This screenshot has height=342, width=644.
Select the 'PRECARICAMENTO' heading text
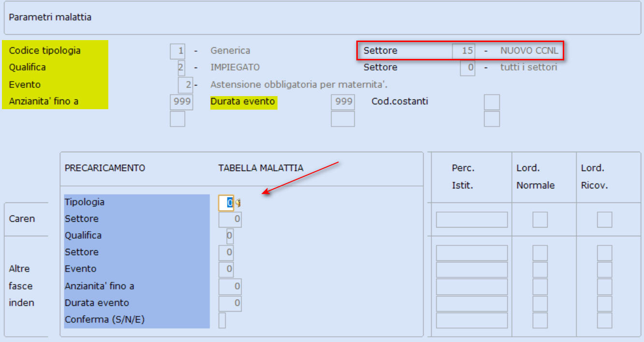click(105, 169)
